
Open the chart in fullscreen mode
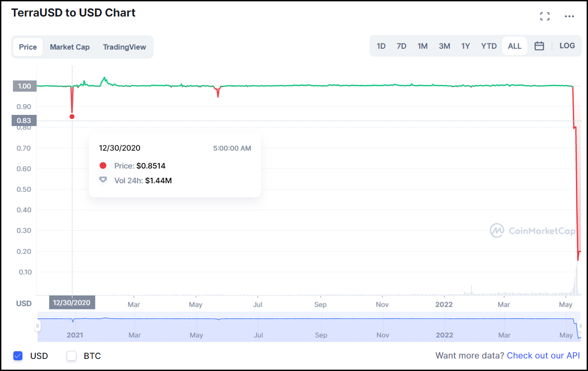[x=545, y=17]
